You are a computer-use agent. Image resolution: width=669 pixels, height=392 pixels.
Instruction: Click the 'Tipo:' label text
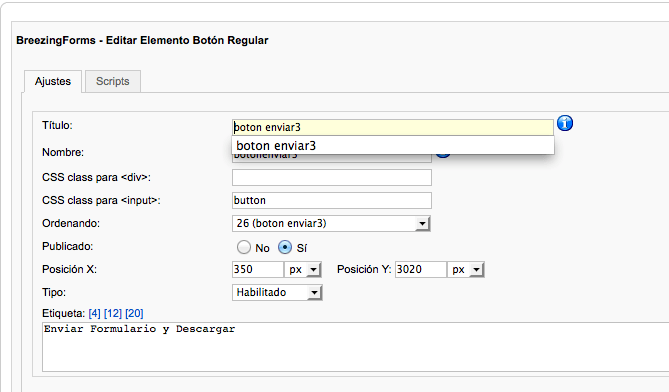(54, 293)
